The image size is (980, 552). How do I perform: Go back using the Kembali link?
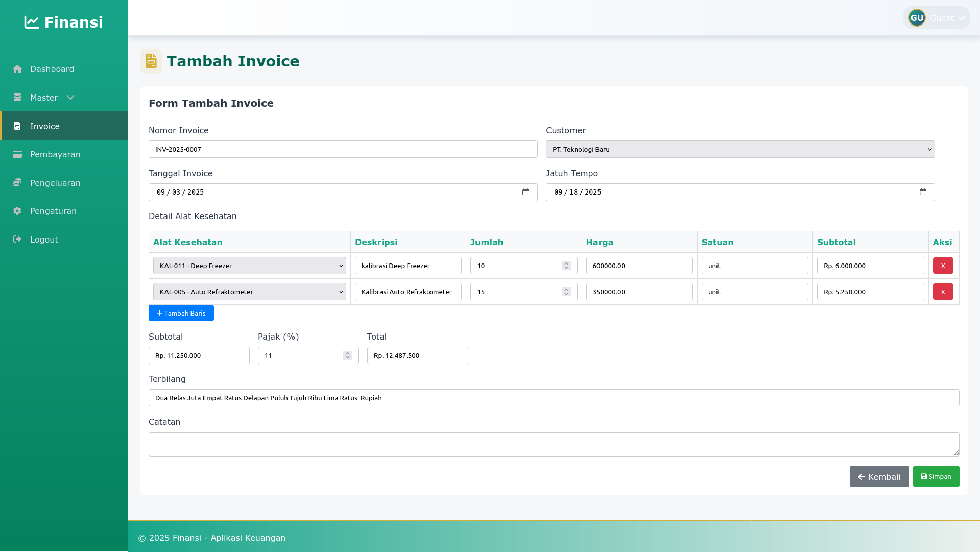point(879,476)
